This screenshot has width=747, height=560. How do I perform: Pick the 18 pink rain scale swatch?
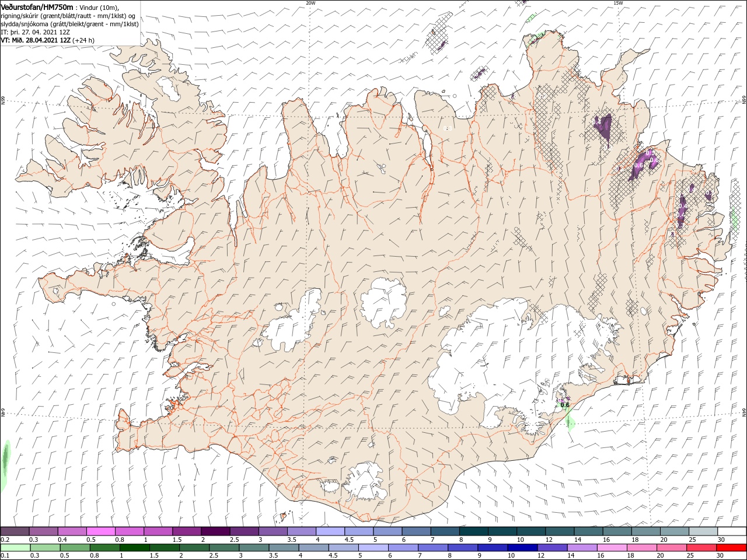click(x=641, y=548)
